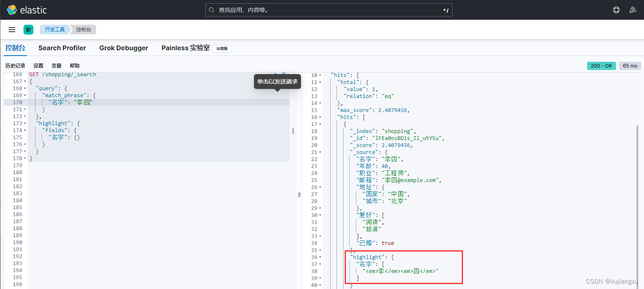Screen dimensions: 644x289
Task: Click the 65 ms response time badge
Action: [x=630, y=66]
